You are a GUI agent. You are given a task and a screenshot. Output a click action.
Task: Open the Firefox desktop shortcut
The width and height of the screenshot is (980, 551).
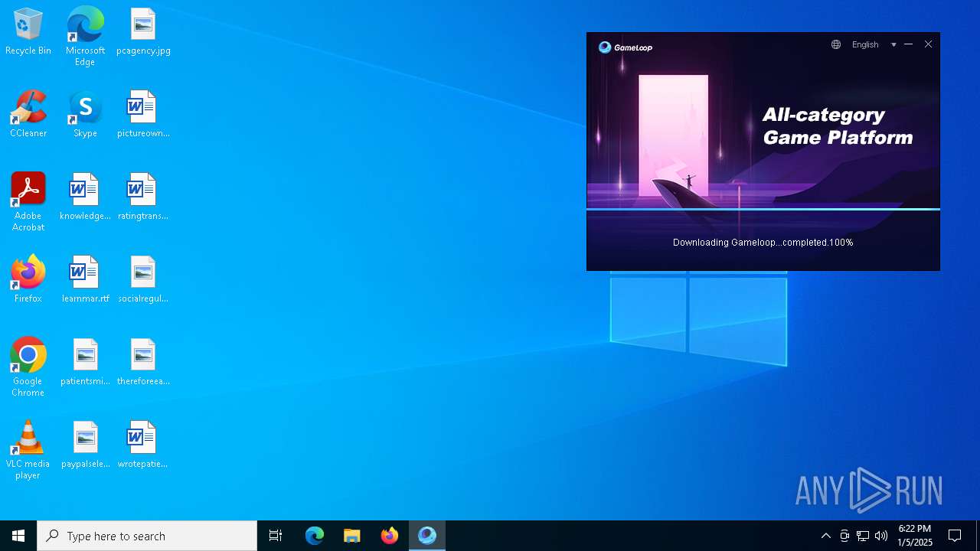point(28,279)
